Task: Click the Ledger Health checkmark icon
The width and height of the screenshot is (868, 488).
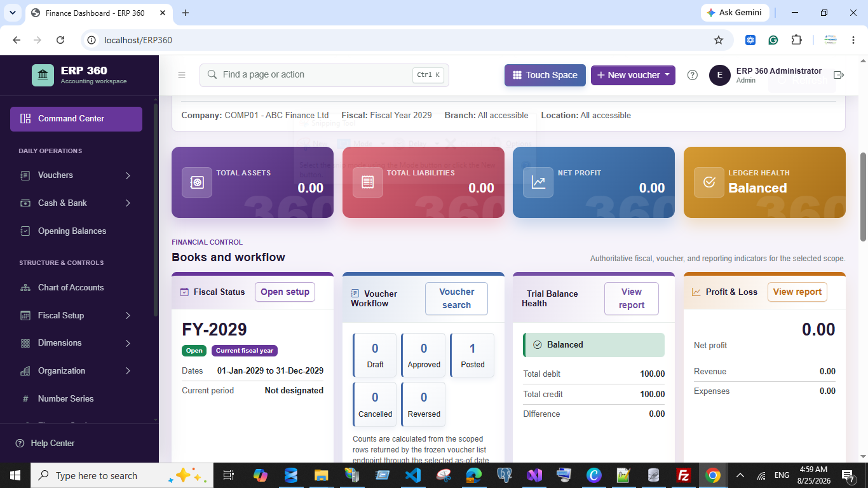Action: [709, 182]
